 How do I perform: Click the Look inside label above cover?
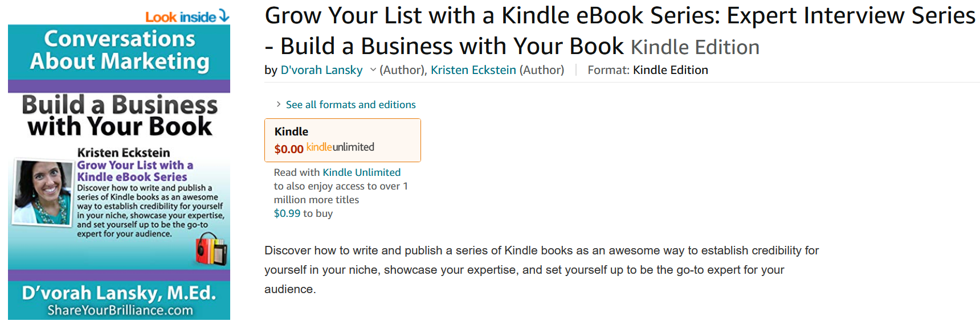click(x=181, y=17)
